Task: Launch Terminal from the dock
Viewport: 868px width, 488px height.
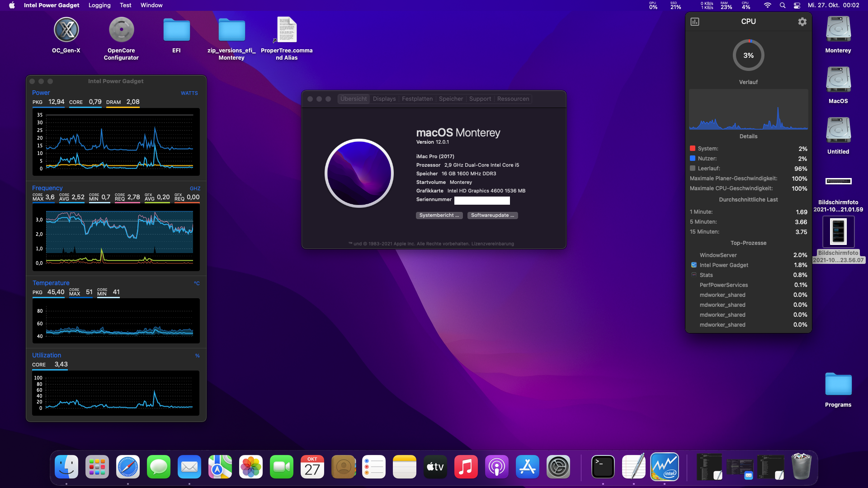Action: point(603,467)
